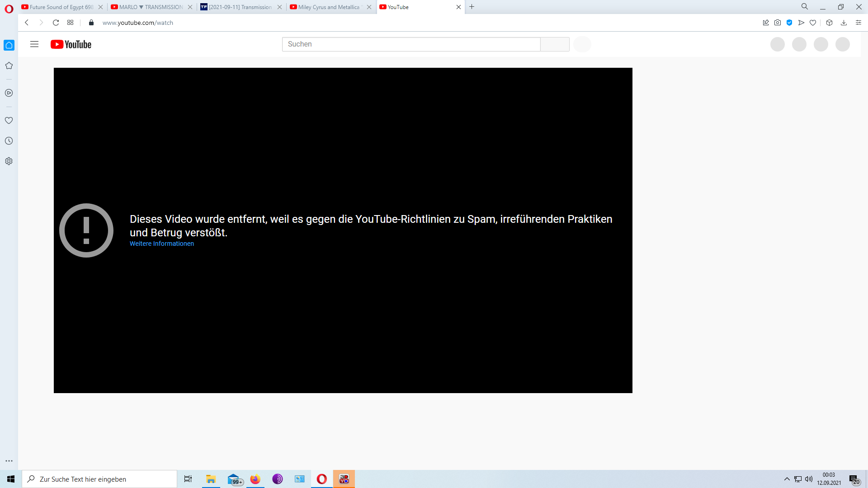Open the YouTube hamburger guide menu
The height and width of the screenshot is (488, 868).
pos(34,44)
